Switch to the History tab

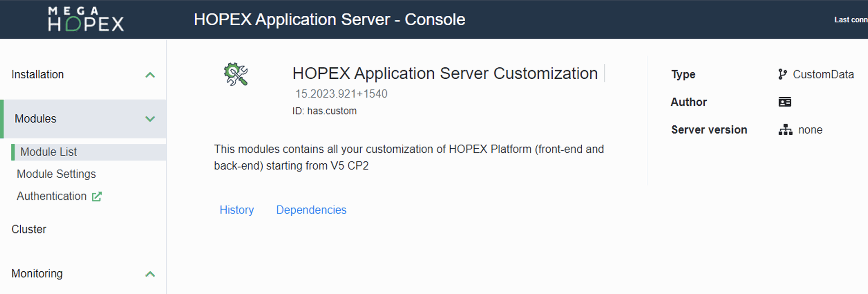[x=236, y=210]
